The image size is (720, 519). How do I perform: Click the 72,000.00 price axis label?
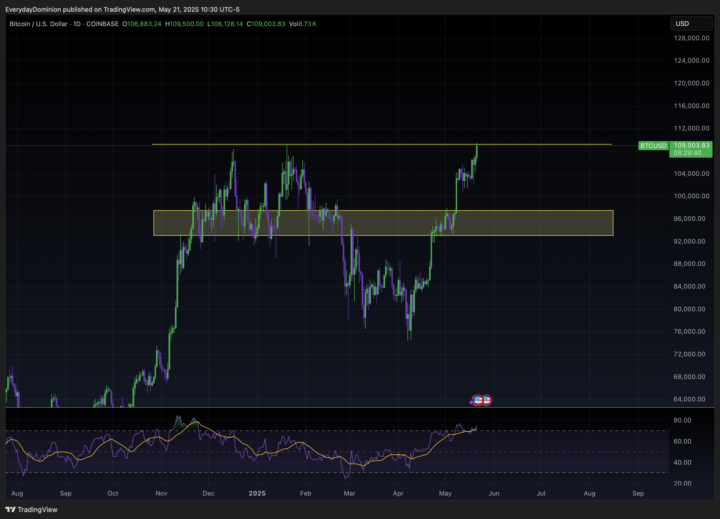689,354
